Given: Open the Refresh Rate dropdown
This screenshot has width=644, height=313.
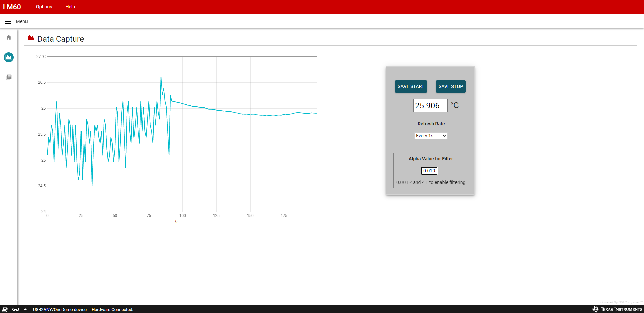Looking at the screenshot, I should pos(431,136).
